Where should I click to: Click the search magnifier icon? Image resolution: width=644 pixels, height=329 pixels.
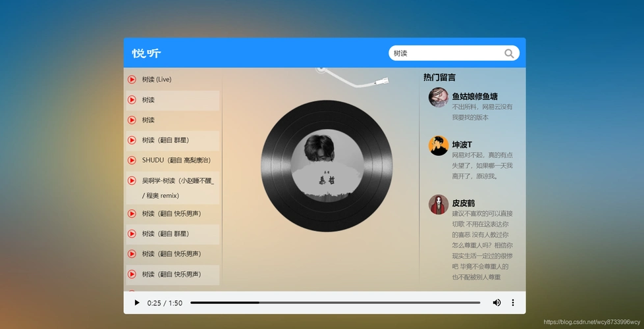point(509,53)
